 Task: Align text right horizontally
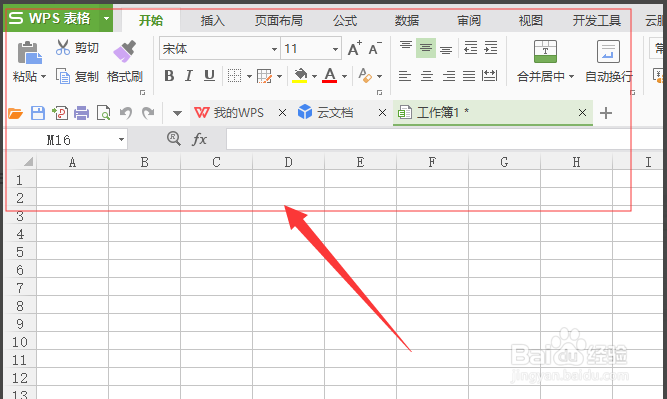point(448,76)
